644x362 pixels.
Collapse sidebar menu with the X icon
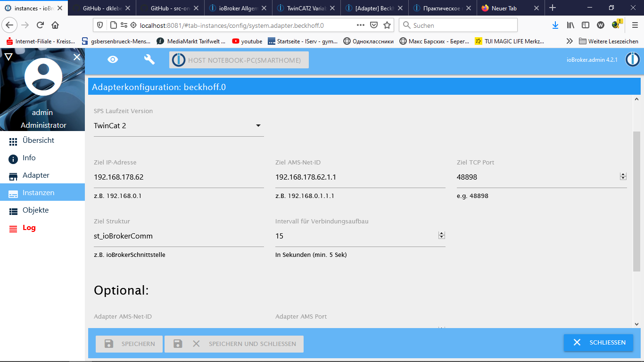tap(77, 57)
